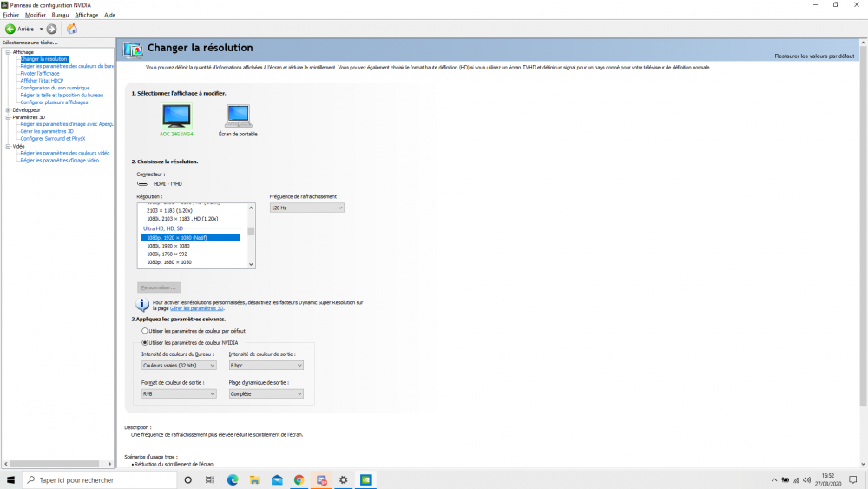This screenshot has height=489, width=868.
Task: Open the volume icon in system tray
Action: [x=806, y=480]
